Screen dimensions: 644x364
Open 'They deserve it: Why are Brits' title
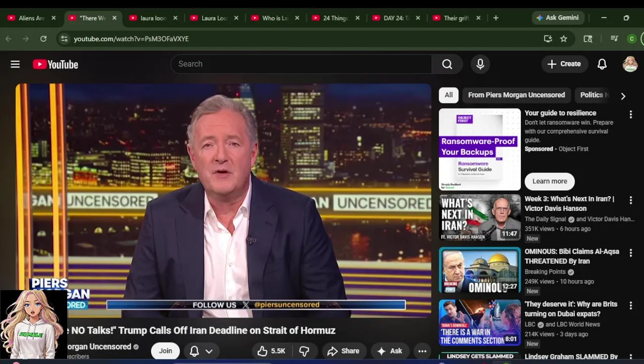[x=571, y=309]
